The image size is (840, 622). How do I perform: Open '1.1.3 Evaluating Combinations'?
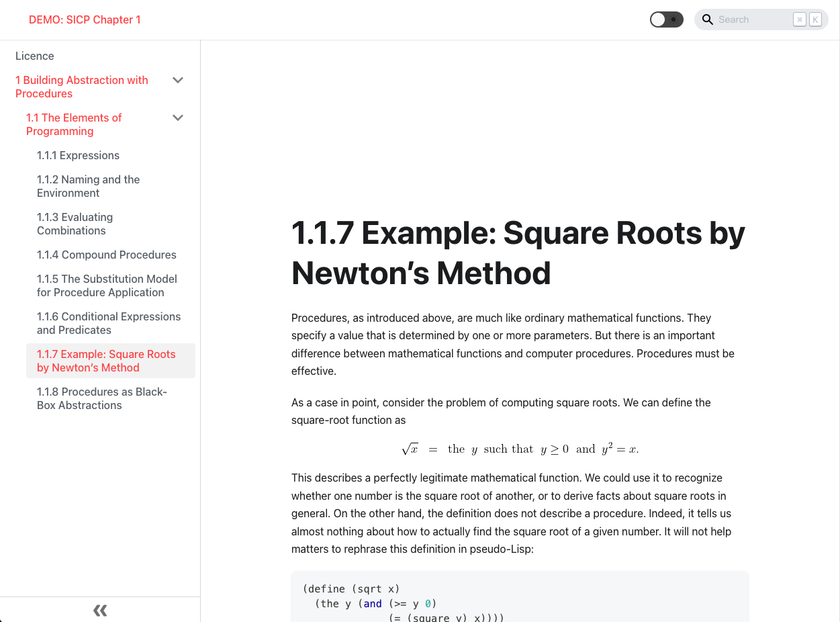click(75, 224)
